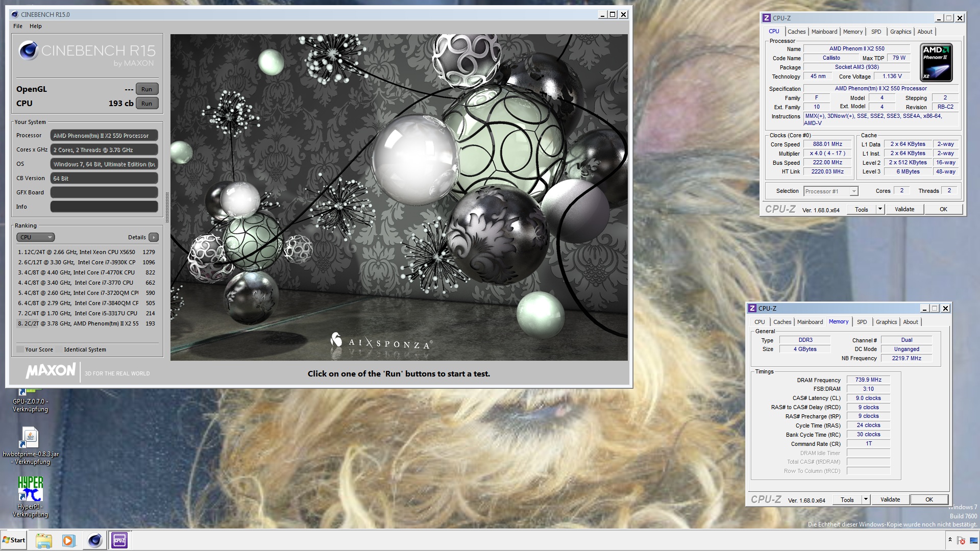The height and width of the screenshot is (551, 980).
Task: Select ranking entry Intel Xeon CPU X5650
Action: [86, 252]
